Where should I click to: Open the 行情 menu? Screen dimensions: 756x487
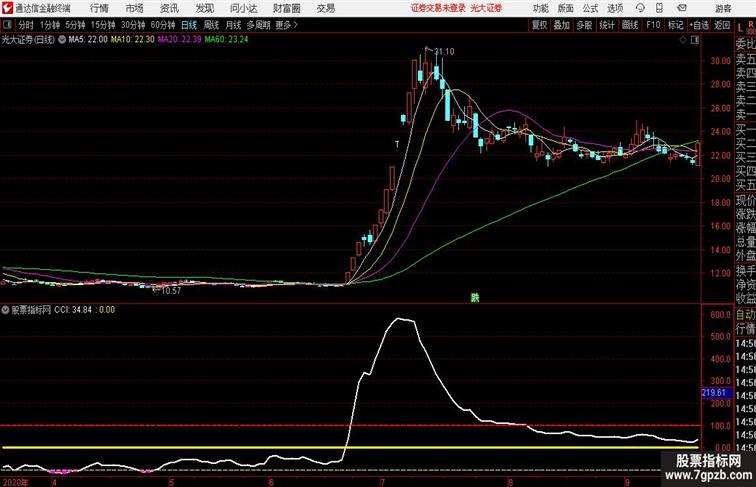tap(99, 8)
